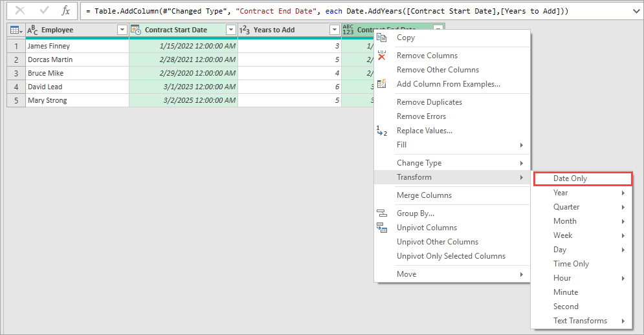Select Date Only from Transform submenu
Viewport: 644px width, 335px height.
click(x=570, y=178)
